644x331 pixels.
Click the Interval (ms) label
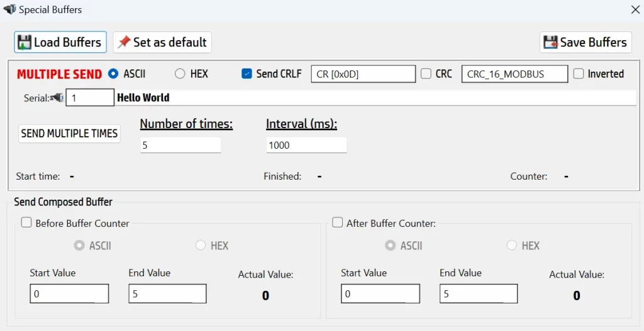click(301, 124)
